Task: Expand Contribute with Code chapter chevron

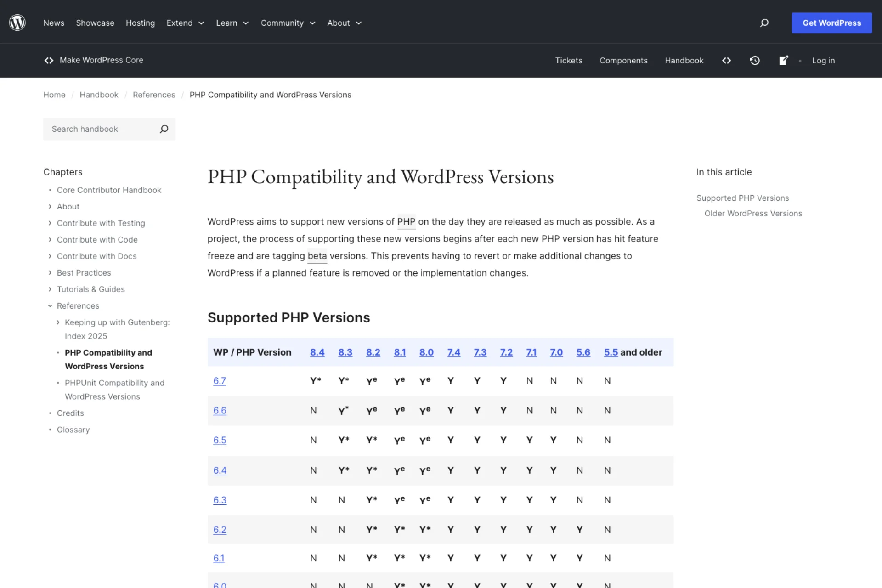Action: pos(50,240)
